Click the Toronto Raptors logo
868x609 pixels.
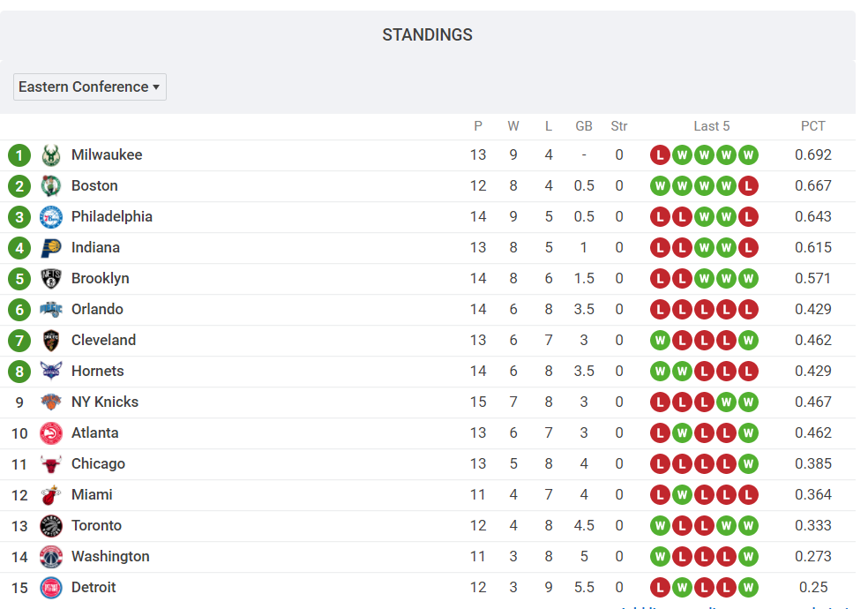(x=50, y=526)
